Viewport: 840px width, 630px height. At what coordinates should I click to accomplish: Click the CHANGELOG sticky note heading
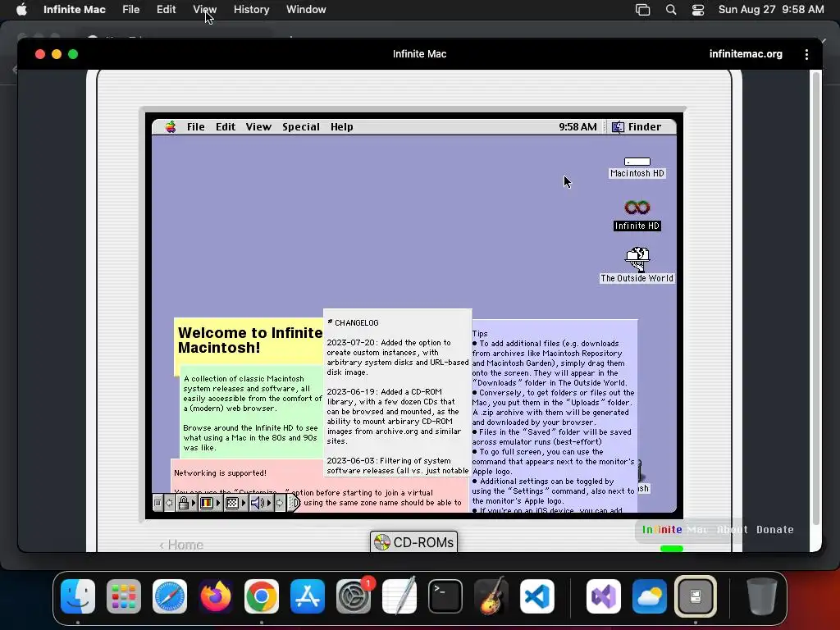353,323
